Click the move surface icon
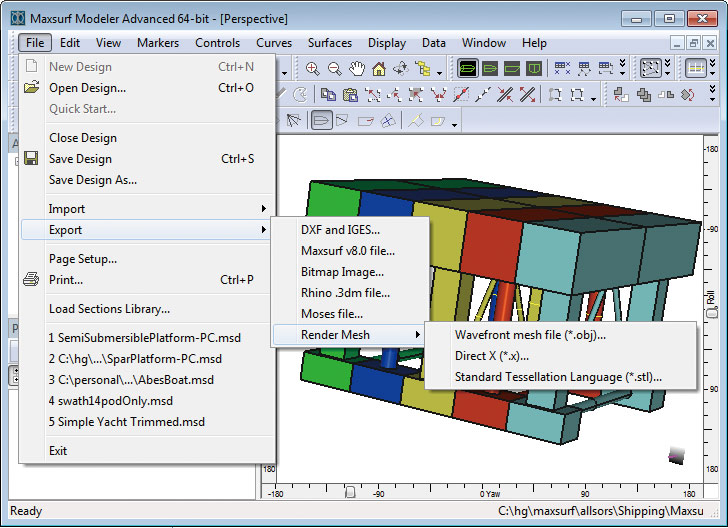728x528 pixels. (621, 95)
